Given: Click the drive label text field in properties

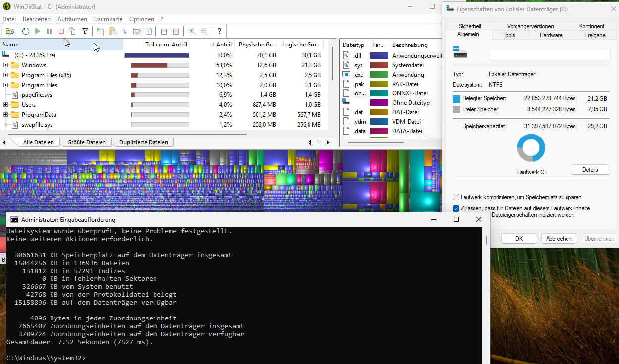Looking at the screenshot, I should tap(549, 54).
